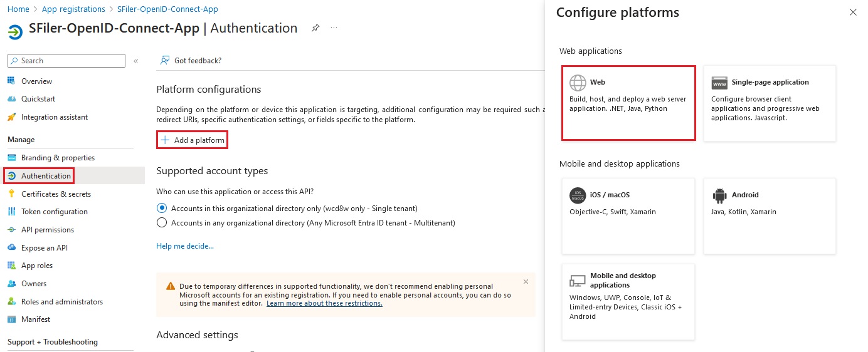This screenshot has height=352, width=868.
Task: Click the globe icon on Web platform
Action: tap(578, 83)
